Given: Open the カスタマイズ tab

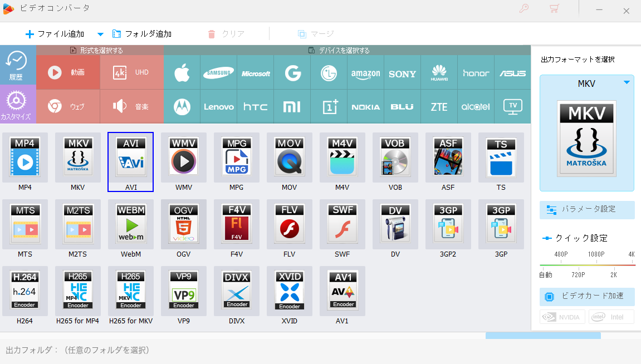Looking at the screenshot, I should (16, 105).
